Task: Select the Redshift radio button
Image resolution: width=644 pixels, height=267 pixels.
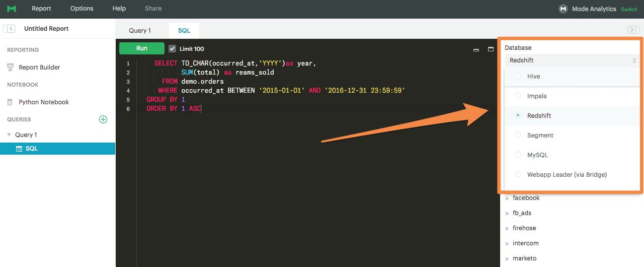Action: click(x=518, y=115)
